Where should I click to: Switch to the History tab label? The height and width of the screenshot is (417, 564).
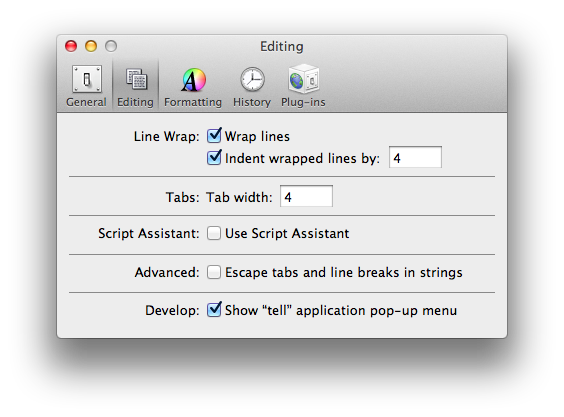252,102
